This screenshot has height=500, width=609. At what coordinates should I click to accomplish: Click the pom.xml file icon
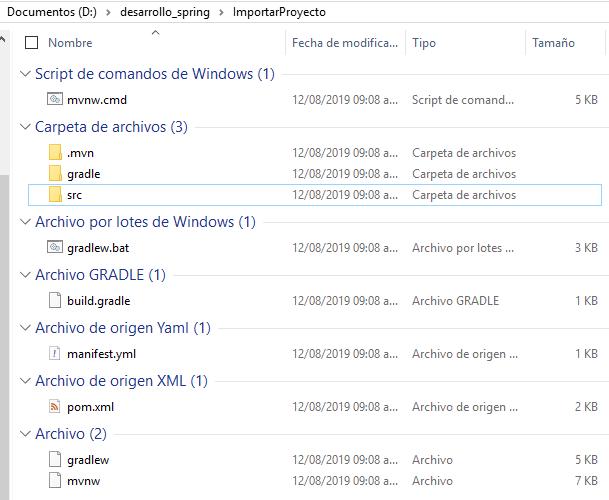coord(55,407)
